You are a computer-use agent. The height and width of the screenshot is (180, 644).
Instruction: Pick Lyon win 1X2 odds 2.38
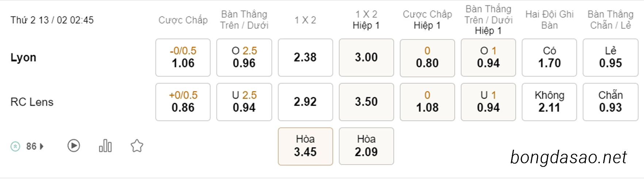click(305, 58)
